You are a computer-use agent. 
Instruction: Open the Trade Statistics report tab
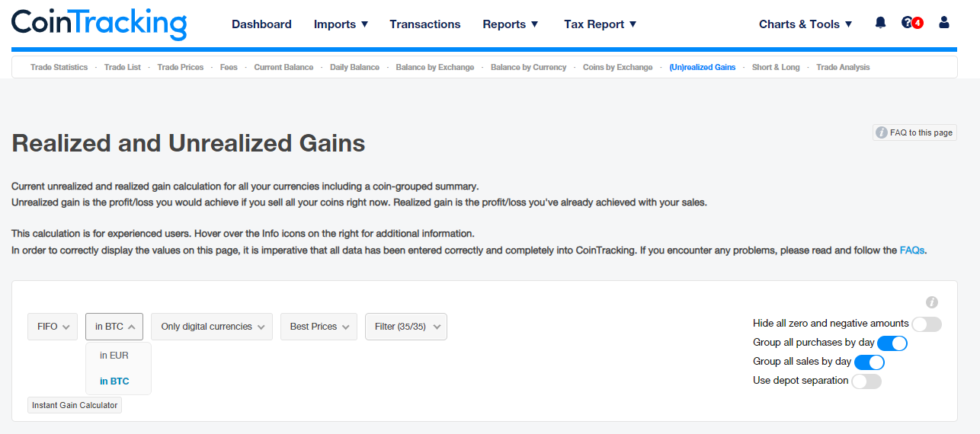tap(59, 67)
